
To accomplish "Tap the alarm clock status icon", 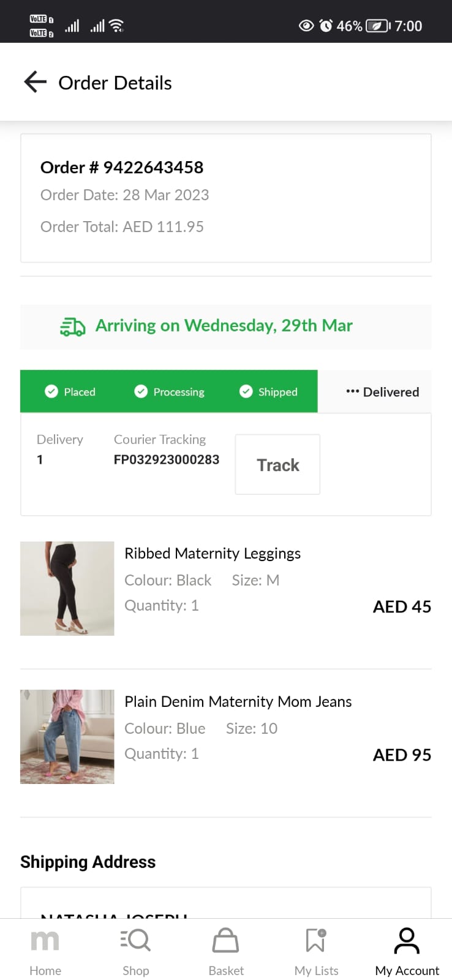I will pos(326,26).
